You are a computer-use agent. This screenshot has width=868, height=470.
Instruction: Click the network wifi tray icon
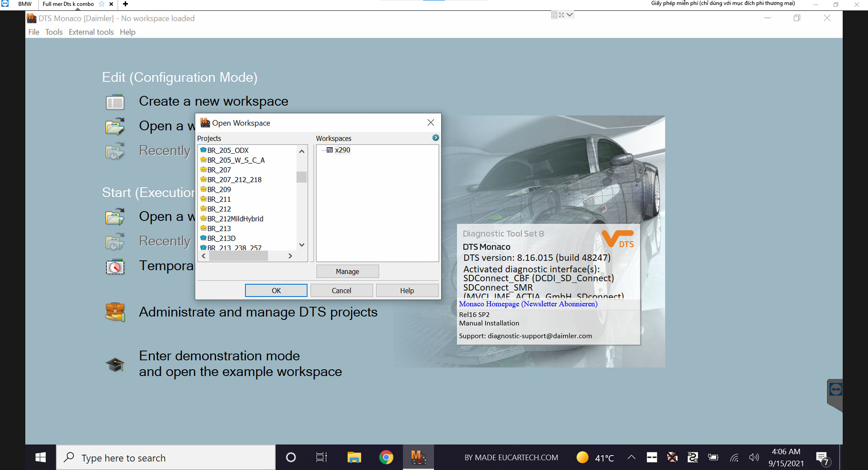(734, 458)
